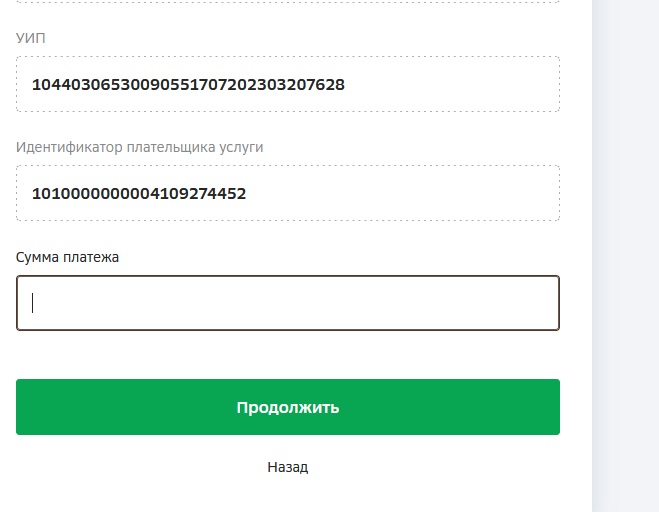Click the Идентификатор плательщика услуги label
Screen dimensions: 659x512
(140, 148)
